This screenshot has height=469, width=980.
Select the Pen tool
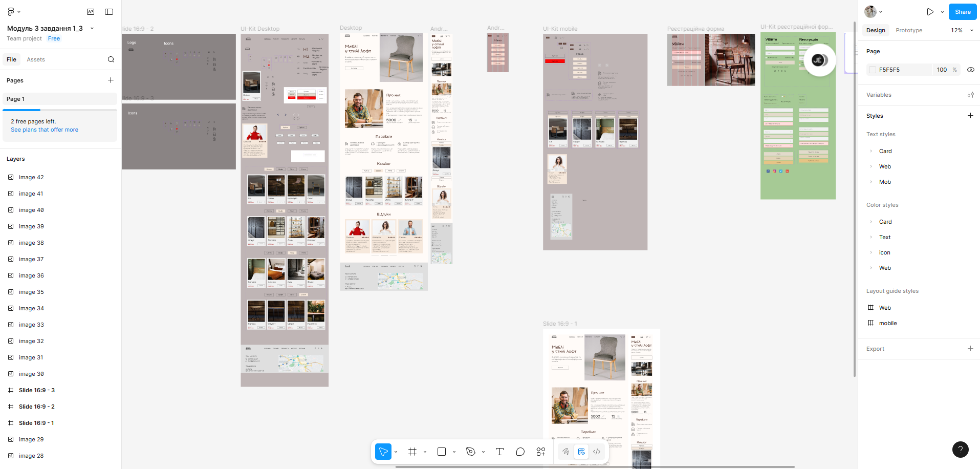[471, 452]
